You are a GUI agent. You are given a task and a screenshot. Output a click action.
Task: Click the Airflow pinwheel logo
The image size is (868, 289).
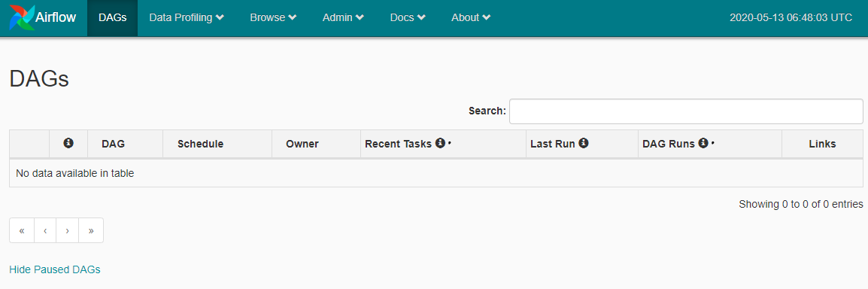click(22, 18)
